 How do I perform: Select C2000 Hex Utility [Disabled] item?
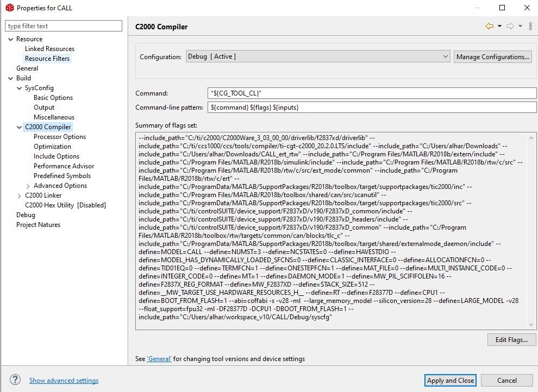point(65,205)
